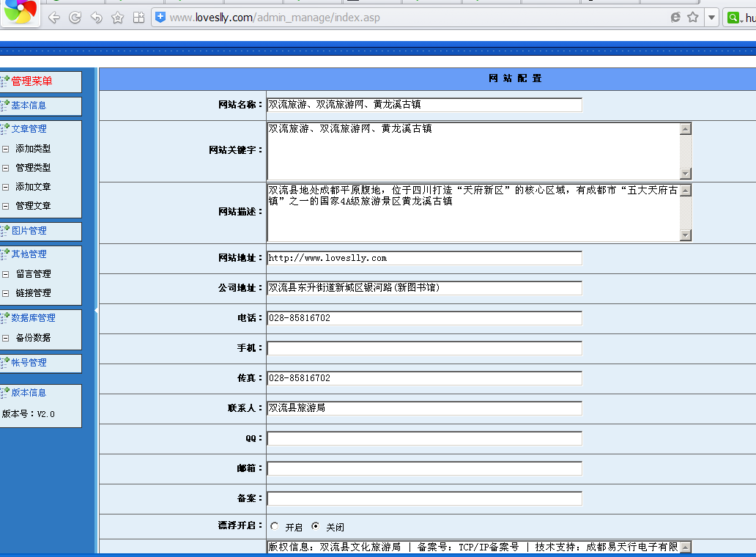Screen dimensions: 756x557
Task: Click the icon beside 数据库管理
Action: point(5,318)
